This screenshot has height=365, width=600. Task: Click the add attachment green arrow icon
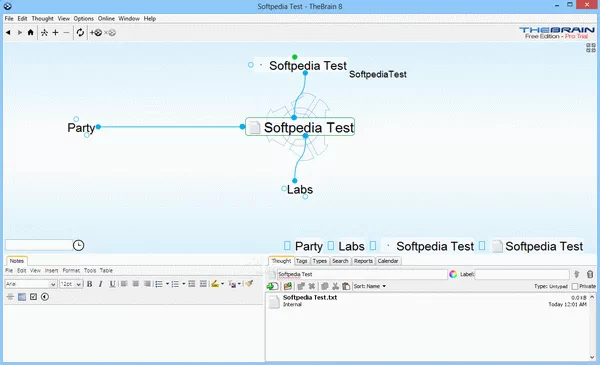tap(272, 286)
